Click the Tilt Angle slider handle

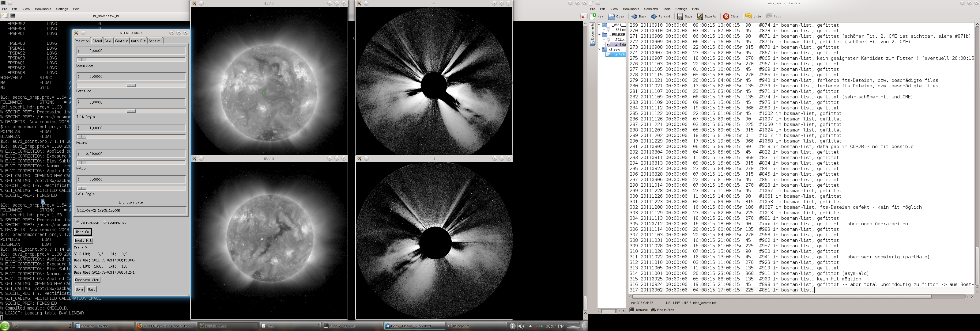(x=131, y=111)
